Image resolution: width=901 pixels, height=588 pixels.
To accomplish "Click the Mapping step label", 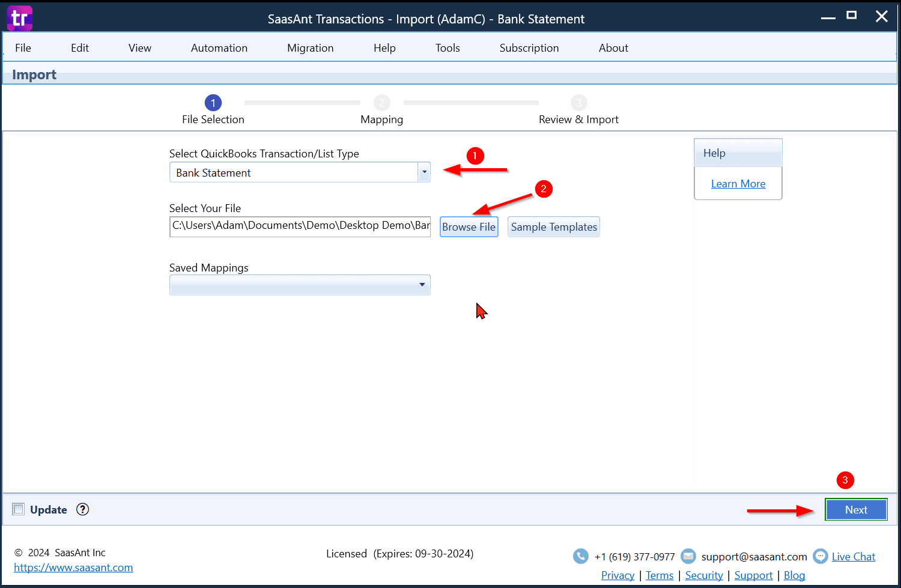I will coord(382,120).
